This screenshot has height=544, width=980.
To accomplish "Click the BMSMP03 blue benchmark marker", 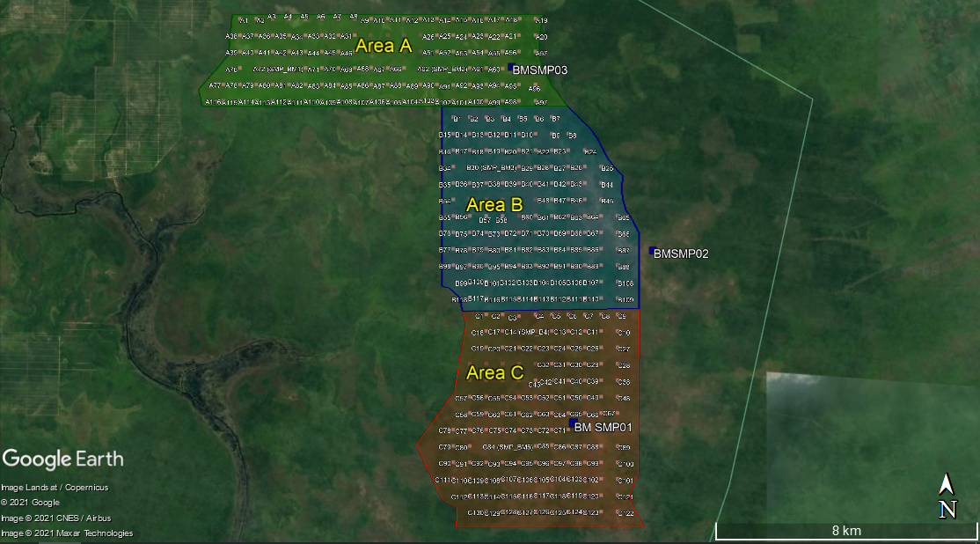I will pyautogui.click(x=512, y=69).
